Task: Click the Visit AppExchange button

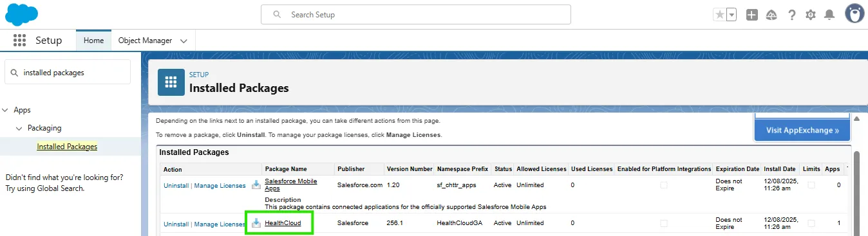Action: coord(802,130)
